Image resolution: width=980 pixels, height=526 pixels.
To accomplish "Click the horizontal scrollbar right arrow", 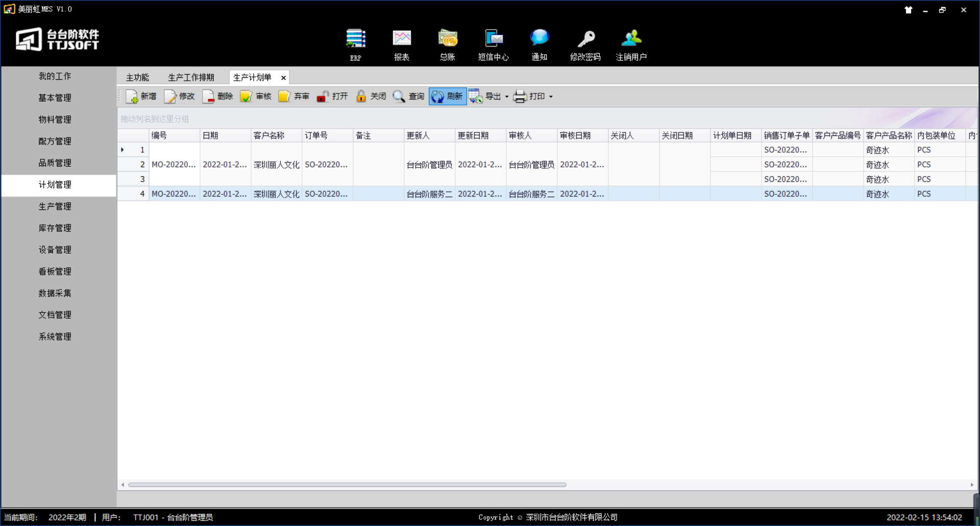I will 972,485.
